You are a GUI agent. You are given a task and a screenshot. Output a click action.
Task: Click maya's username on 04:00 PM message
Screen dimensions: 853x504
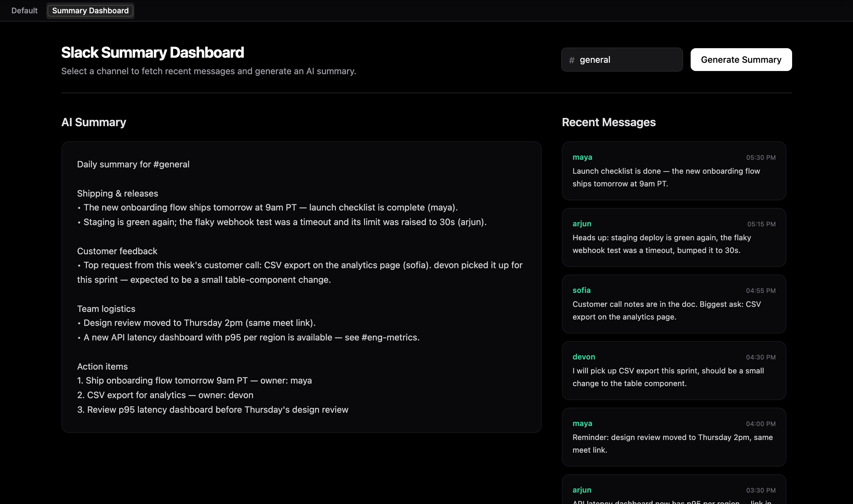[582, 423]
